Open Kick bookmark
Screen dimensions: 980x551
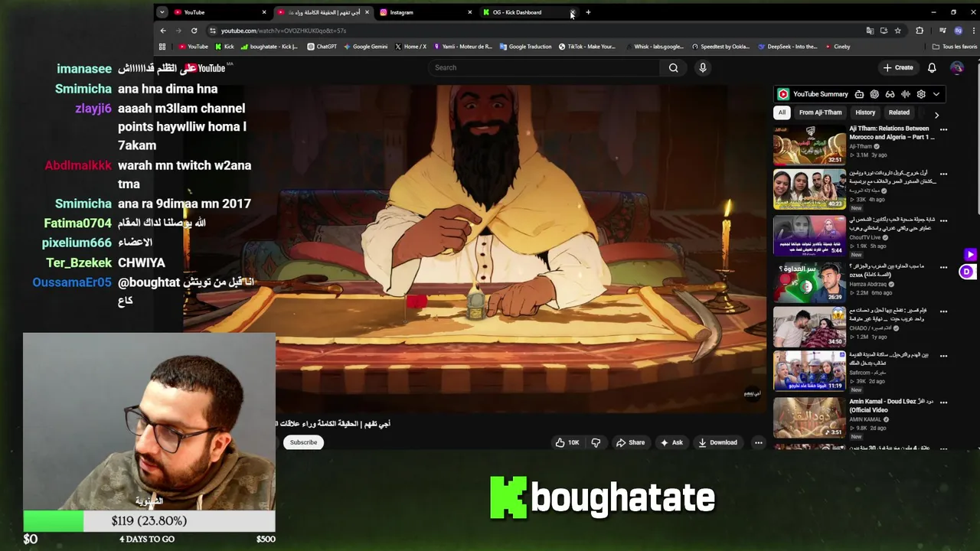(x=225, y=47)
